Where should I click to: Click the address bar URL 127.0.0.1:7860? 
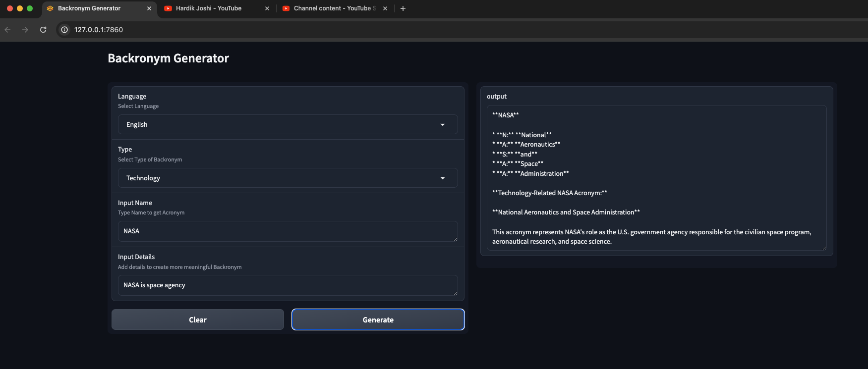coord(99,30)
